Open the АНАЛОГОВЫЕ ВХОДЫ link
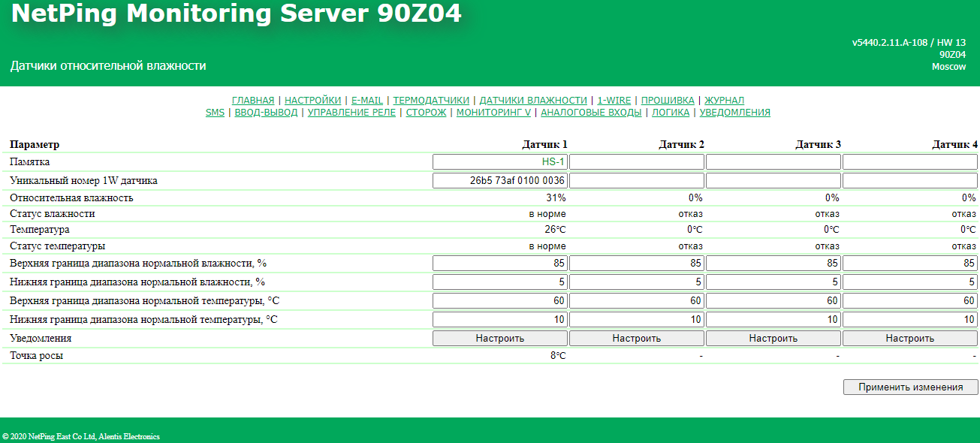The image size is (980, 443). coord(591,113)
